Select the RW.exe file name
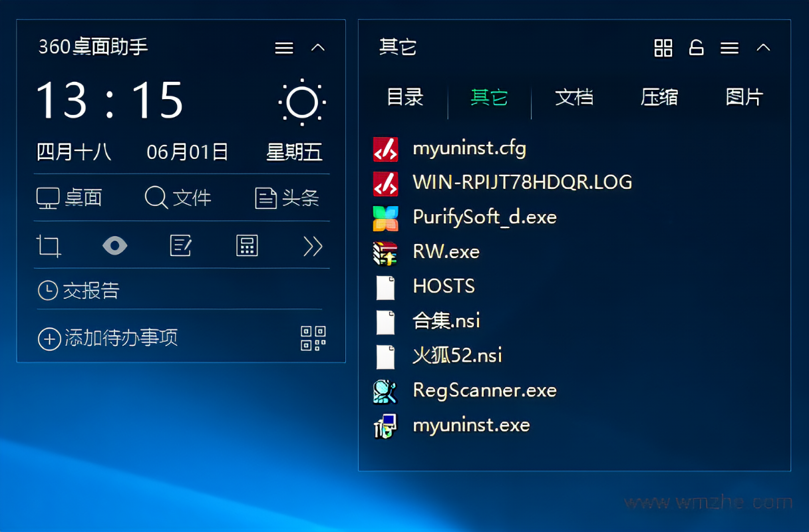Image resolution: width=809 pixels, height=532 pixels. tap(446, 251)
